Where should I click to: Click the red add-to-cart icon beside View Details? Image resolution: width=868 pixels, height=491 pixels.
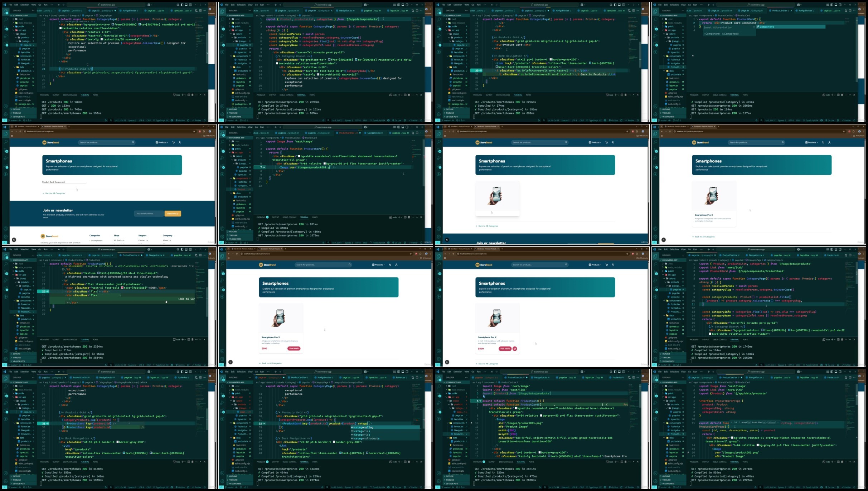515,349
